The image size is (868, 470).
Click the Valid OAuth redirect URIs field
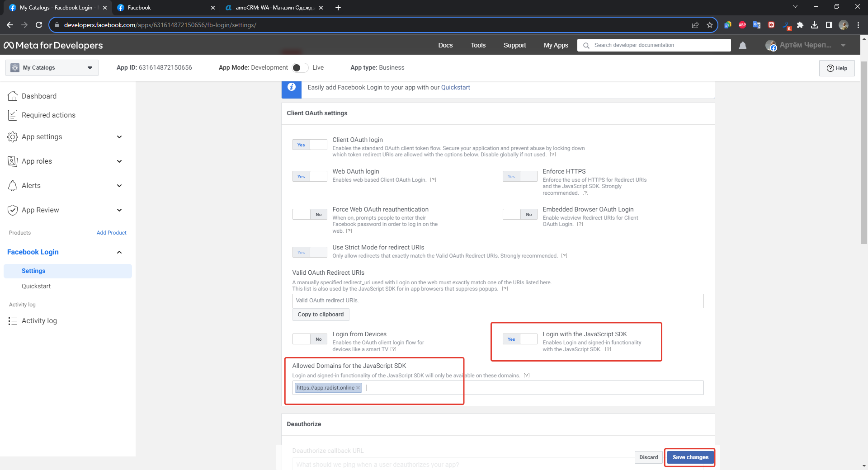tap(497, 301)
